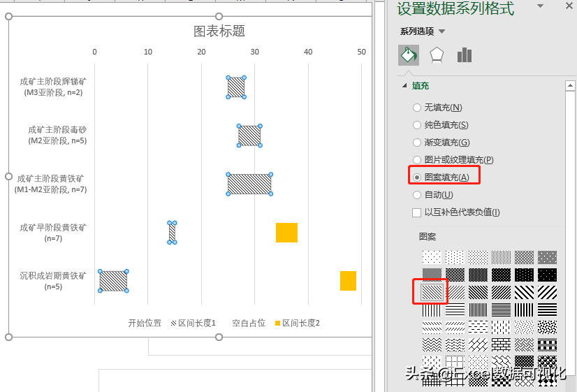Pick the wide downward diagonal pattern

525,292
